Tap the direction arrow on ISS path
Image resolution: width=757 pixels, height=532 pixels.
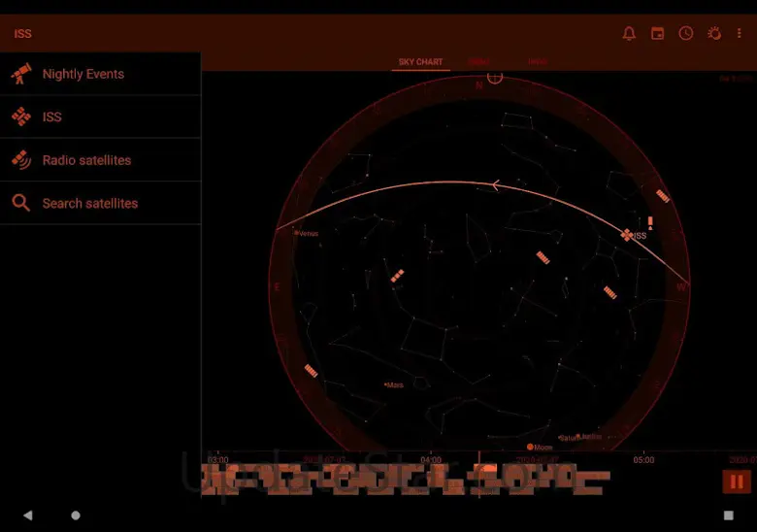click(496, 184)
